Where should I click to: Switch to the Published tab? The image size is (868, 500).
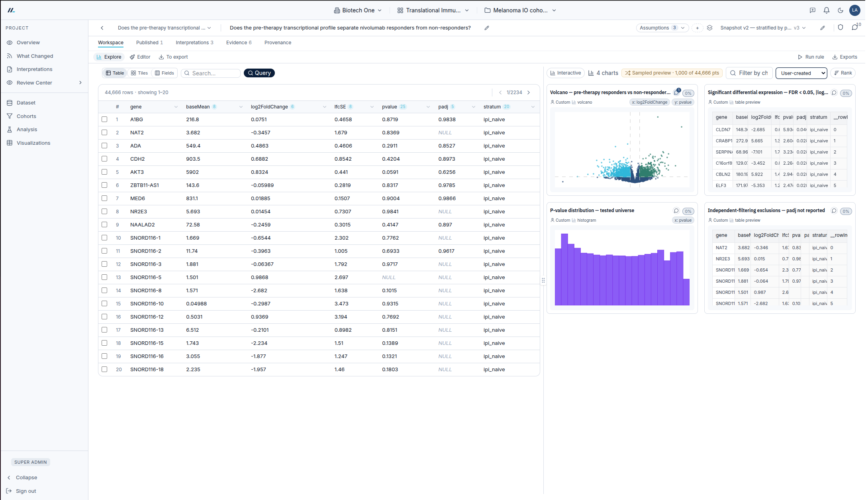149,43
